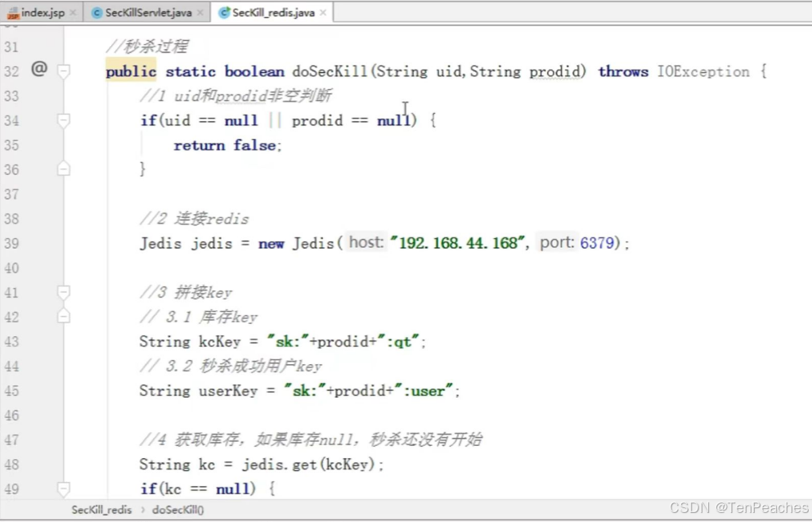Click the // 3.1 库存key comment
812x522 pixels.
click(199, 317)
